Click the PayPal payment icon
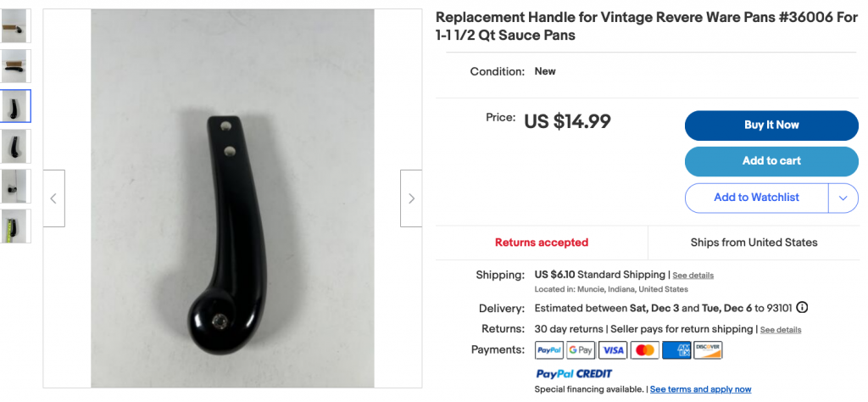The width and height of the screenshot is (868, 402). coord(549,350)
